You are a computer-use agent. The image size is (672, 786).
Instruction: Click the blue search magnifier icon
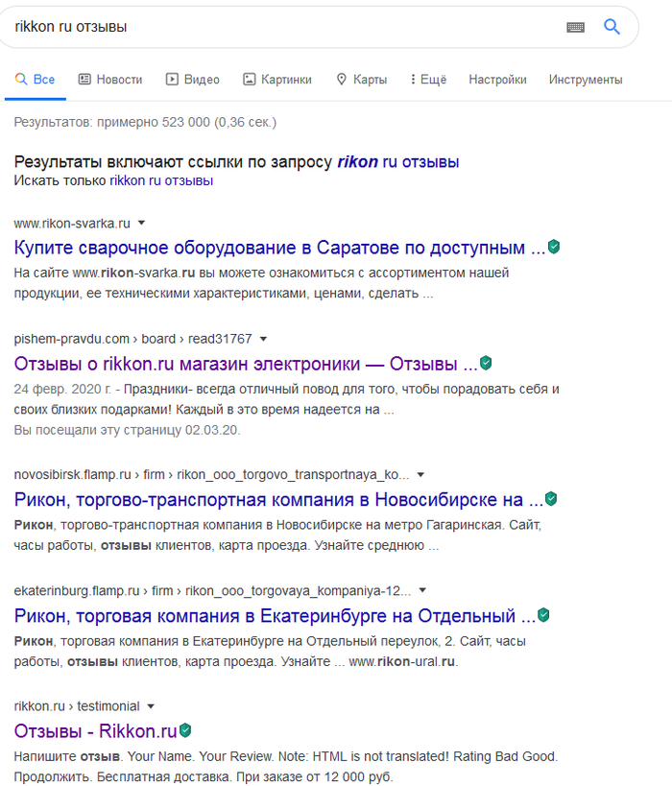pos(612,27)
